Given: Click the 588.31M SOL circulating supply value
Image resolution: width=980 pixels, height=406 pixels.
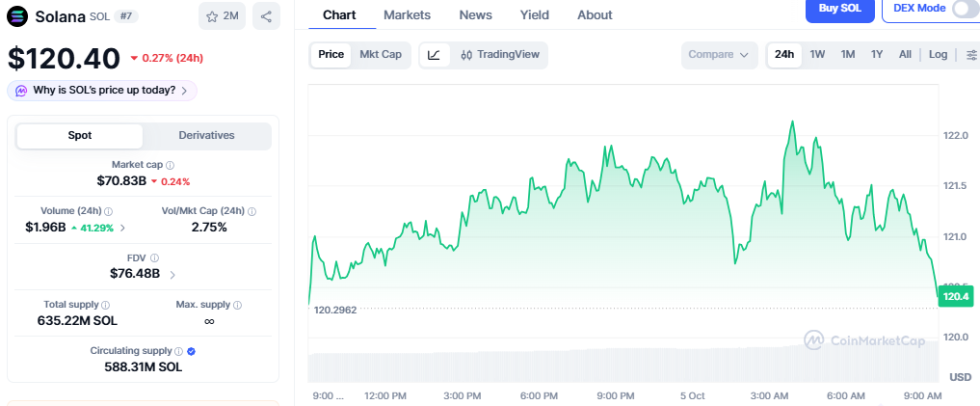Looking at the screenshot, I should tap(144, 367).
